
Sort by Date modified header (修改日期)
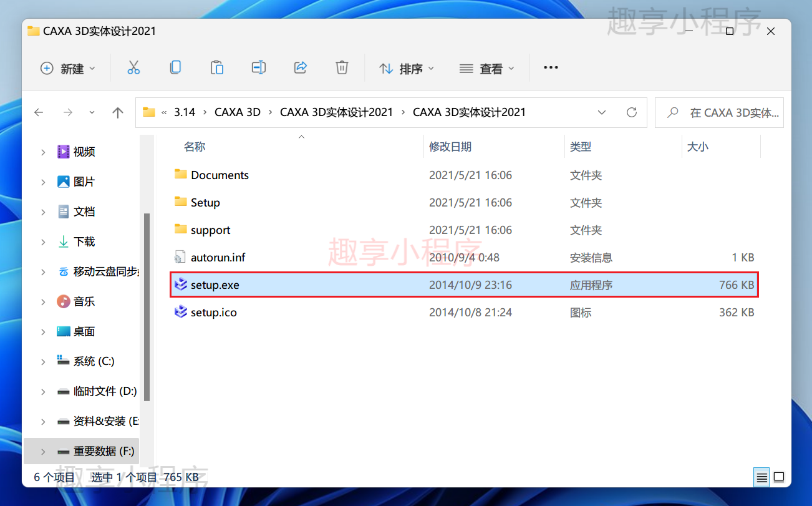pyautogui.click(x=450, y=147)
